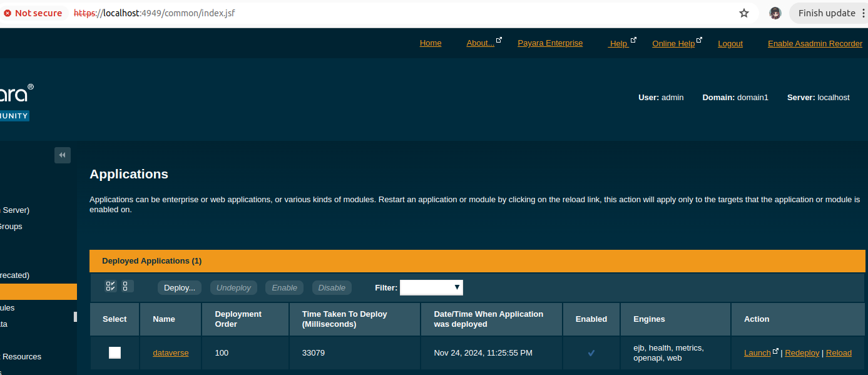The image size is (868, 375).
Task: Launch the dataverse application
Action: pyautogui.click(x=757, y=352)
